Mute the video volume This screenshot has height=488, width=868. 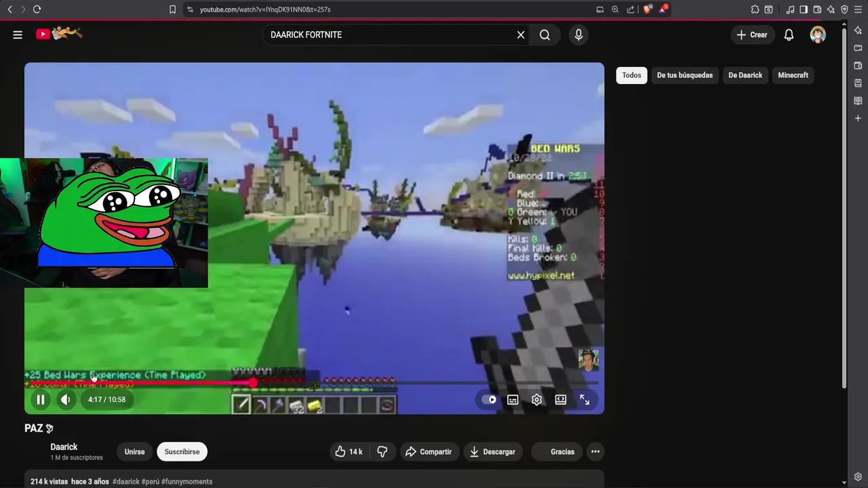point(65,400)
